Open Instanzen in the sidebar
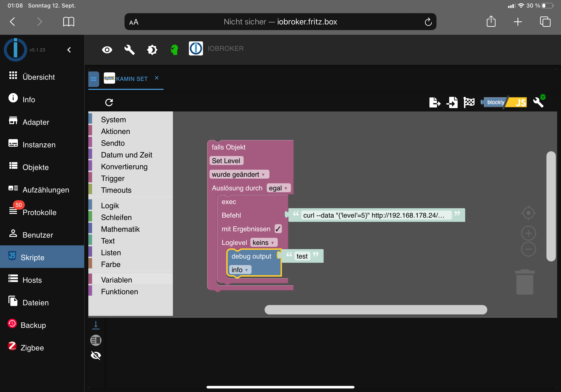561x392 pixels. pyautogui.click(x=39, y=145)
